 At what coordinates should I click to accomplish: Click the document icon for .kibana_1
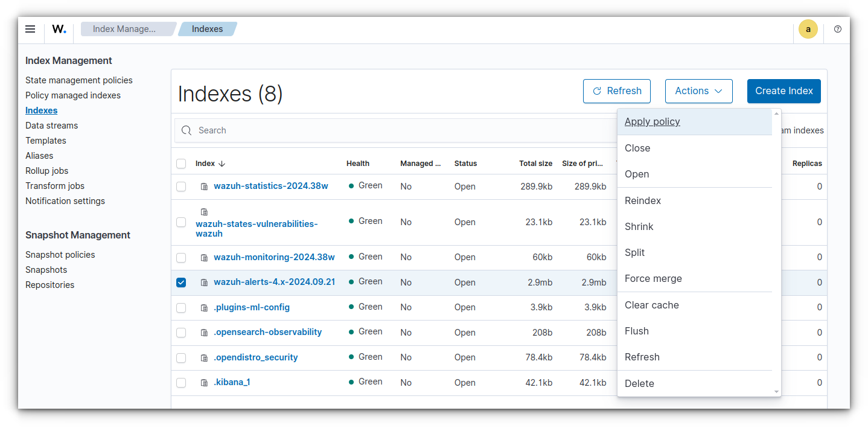click(204, 383)
